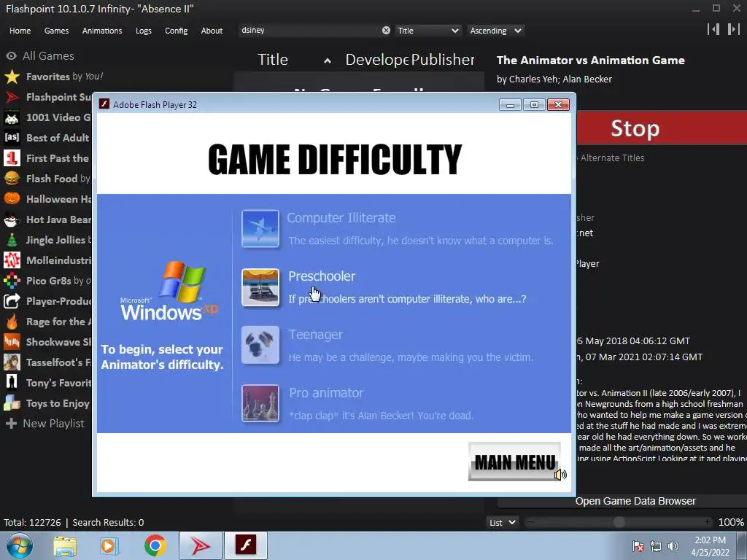Sort by the Developer column header
This screenshot has height=560, width=747.
click(x=376, y=60)
